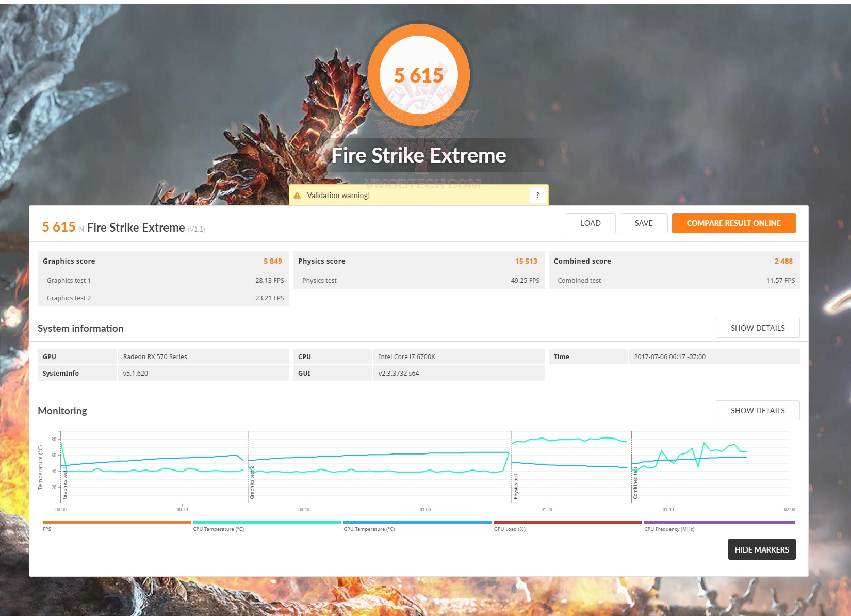
Task: Click the SAVE button
Action: pos(644,223)
